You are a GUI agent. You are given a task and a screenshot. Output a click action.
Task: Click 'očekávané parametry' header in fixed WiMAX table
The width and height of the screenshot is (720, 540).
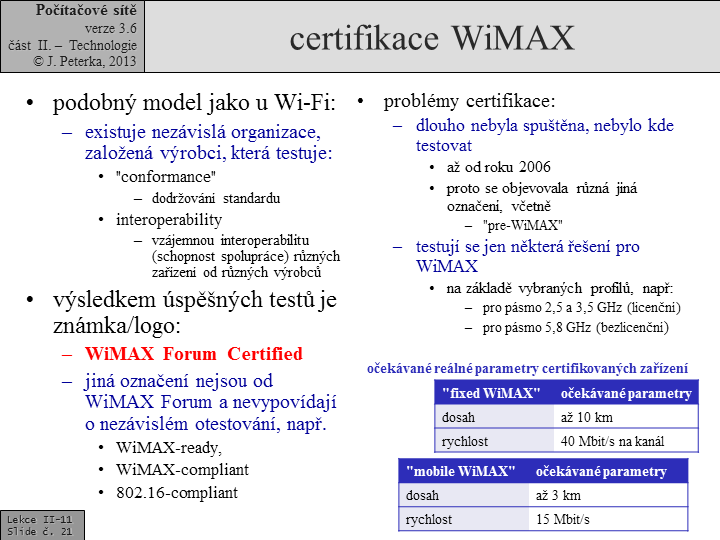626,394
